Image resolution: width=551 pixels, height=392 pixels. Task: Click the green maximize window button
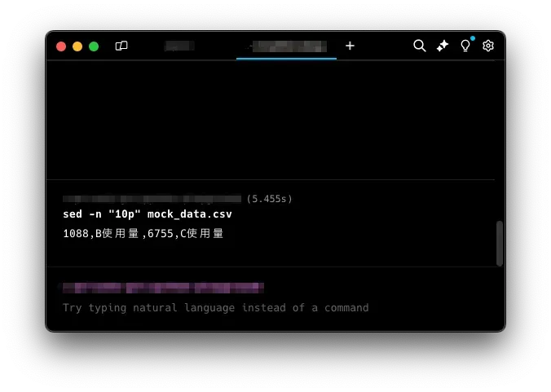coord(94,46)
